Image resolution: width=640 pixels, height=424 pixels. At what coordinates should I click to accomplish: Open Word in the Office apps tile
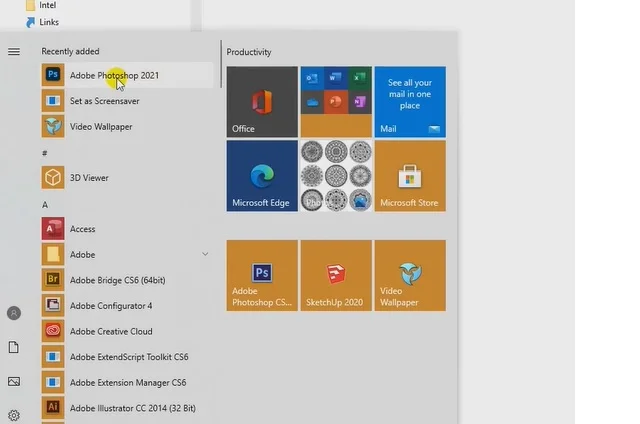tap(336, 78)
